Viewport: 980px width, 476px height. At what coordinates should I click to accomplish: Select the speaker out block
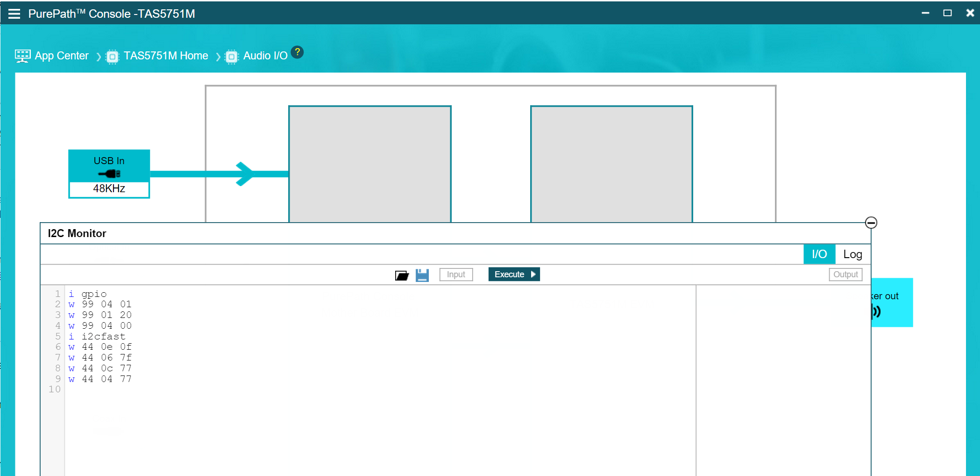892,303
